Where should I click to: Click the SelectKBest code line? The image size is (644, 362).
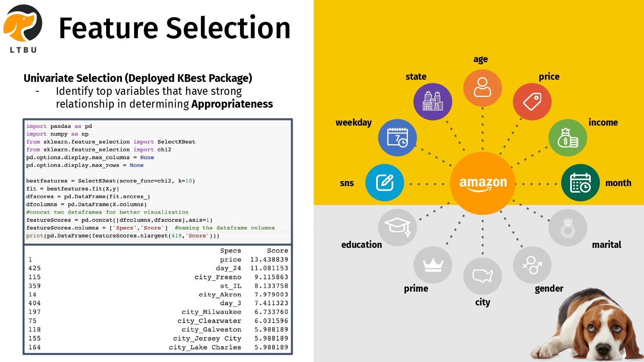[111, 181]
